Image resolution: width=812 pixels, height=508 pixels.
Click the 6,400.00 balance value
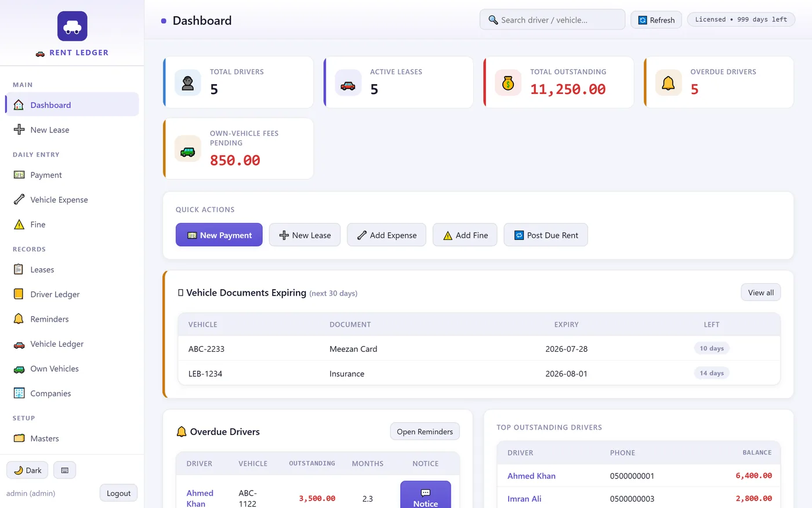[x=753, y=475]
